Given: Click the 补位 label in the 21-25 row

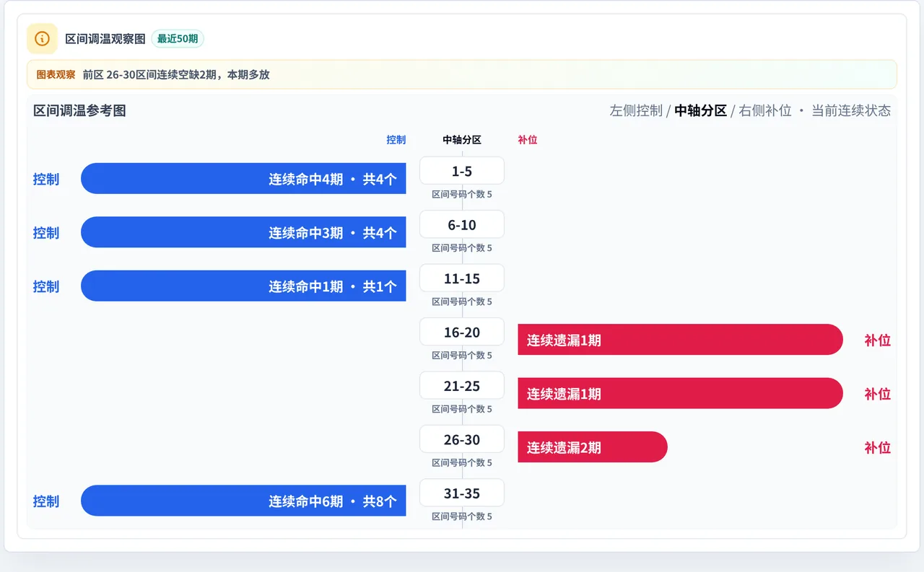Looking at the screenshot, I should pyautogui.click(x=878, y=394).
